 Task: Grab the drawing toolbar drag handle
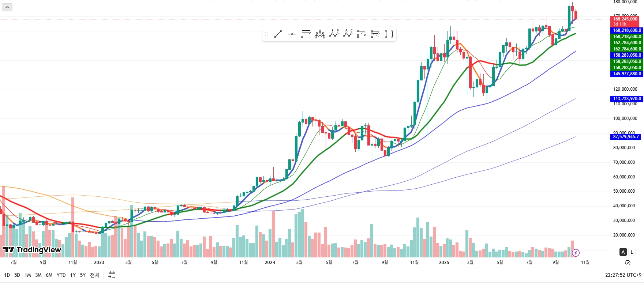267,34
